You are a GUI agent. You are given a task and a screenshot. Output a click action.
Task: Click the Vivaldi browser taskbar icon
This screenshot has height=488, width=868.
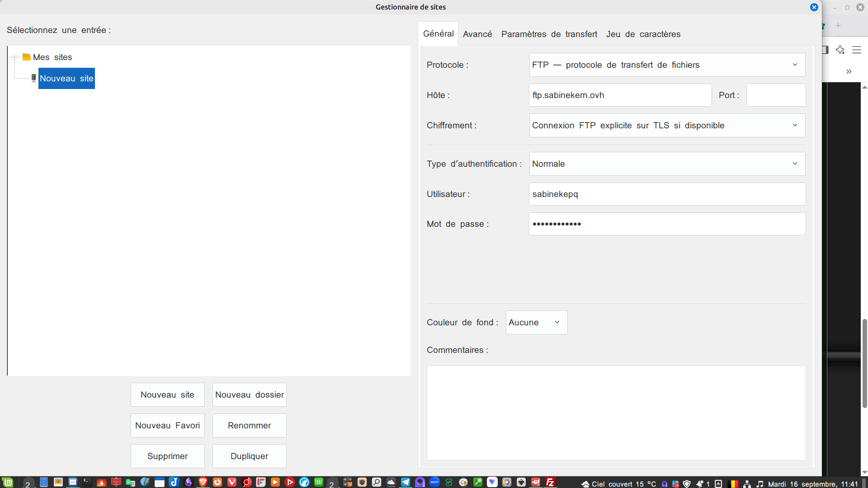[232, 483]
